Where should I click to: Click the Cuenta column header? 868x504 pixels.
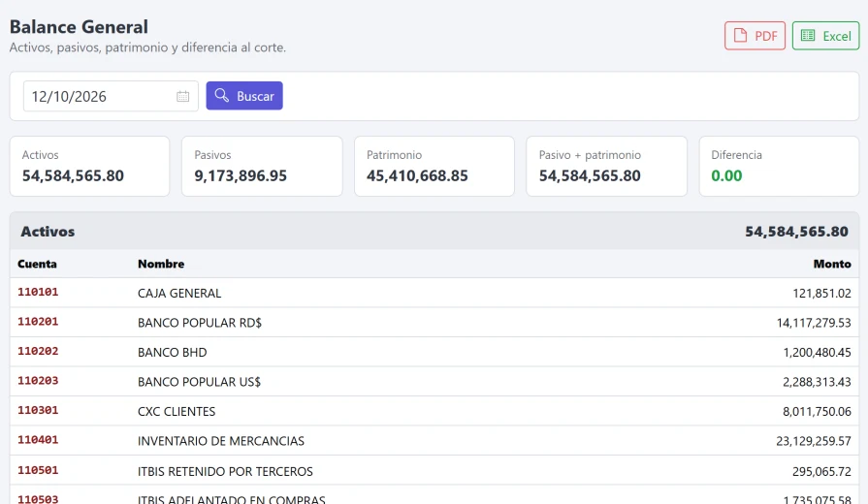(x=37, y=264)
